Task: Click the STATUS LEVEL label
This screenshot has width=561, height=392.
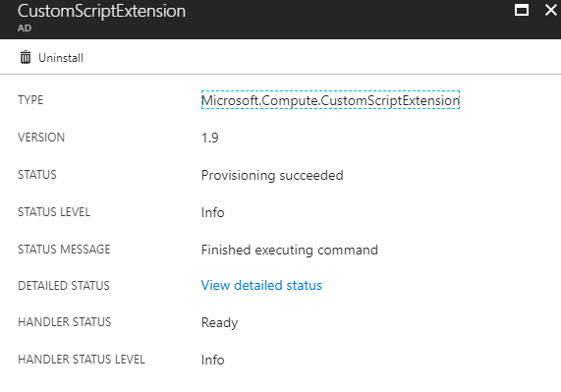Action: [54, 212]
